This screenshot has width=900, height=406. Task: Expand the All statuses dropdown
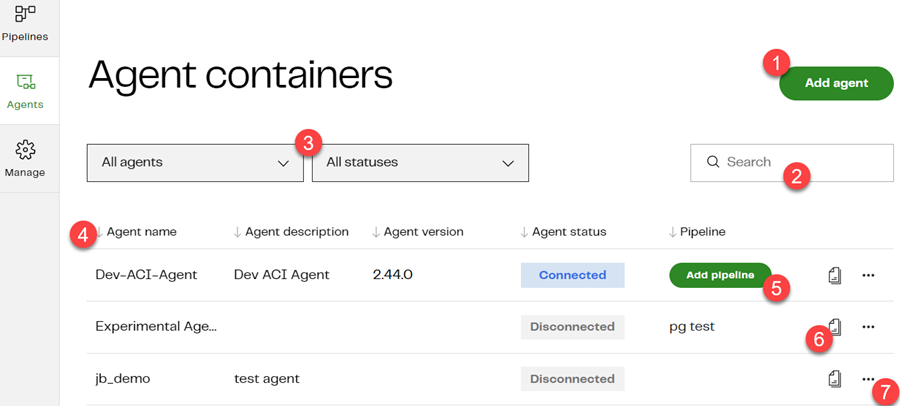(x=420, y=163)
